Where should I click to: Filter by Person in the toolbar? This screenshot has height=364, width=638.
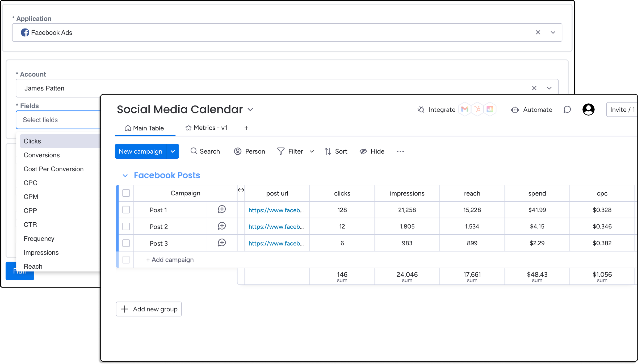tap(249, 151)
